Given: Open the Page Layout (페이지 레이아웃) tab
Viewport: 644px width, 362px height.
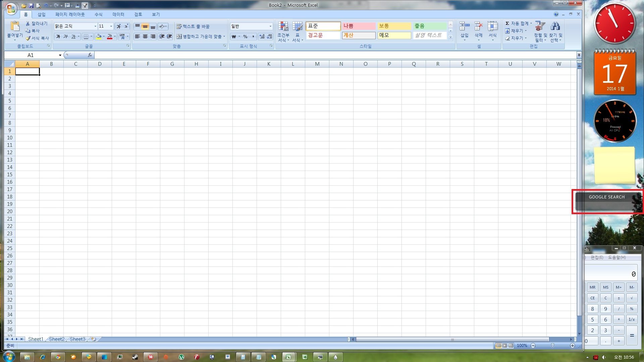Looking at the screenshot, I should [x=70, y=14].
